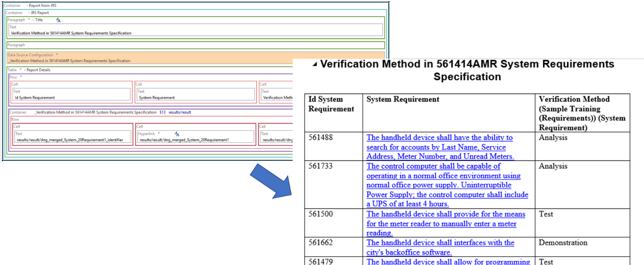Click 'Test' in the 561479 row

click(546, 262)
